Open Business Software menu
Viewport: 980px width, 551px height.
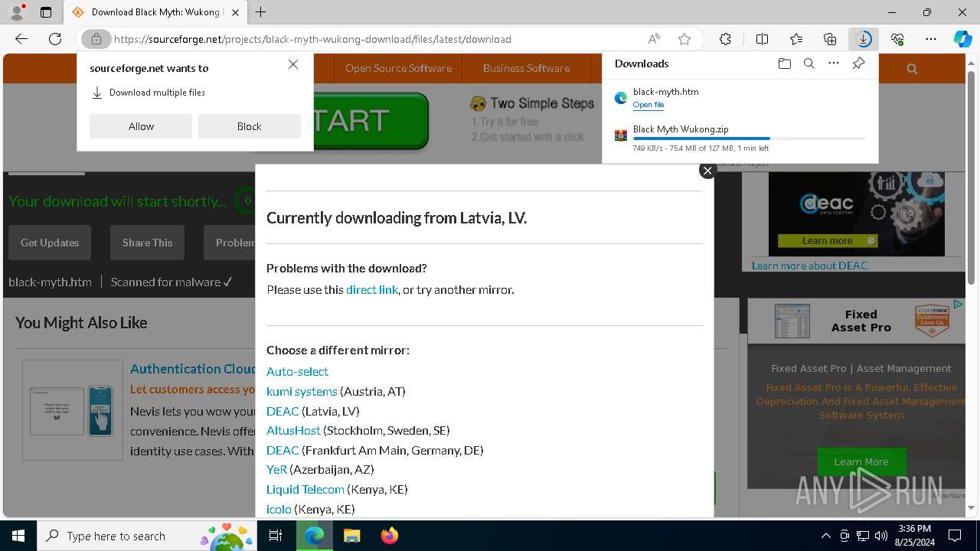coord(526,68)
